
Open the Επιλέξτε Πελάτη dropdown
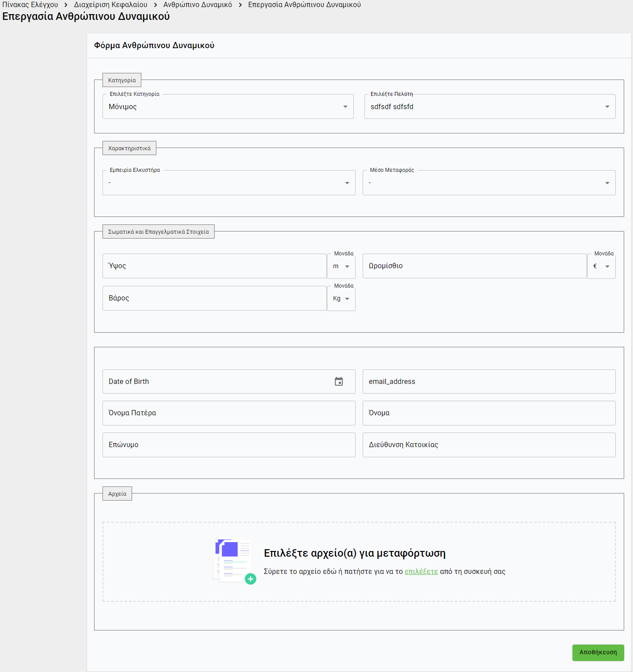coord(489,107)
